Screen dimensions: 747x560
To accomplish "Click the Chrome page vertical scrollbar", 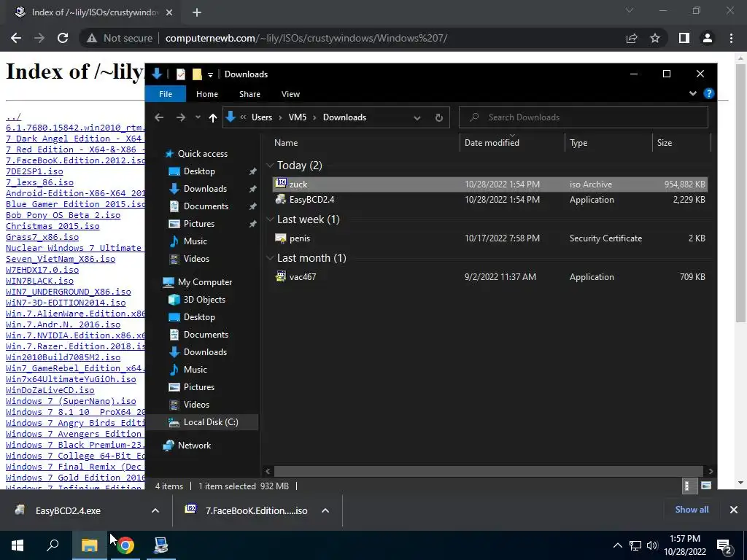I will [x=740, y=192].
